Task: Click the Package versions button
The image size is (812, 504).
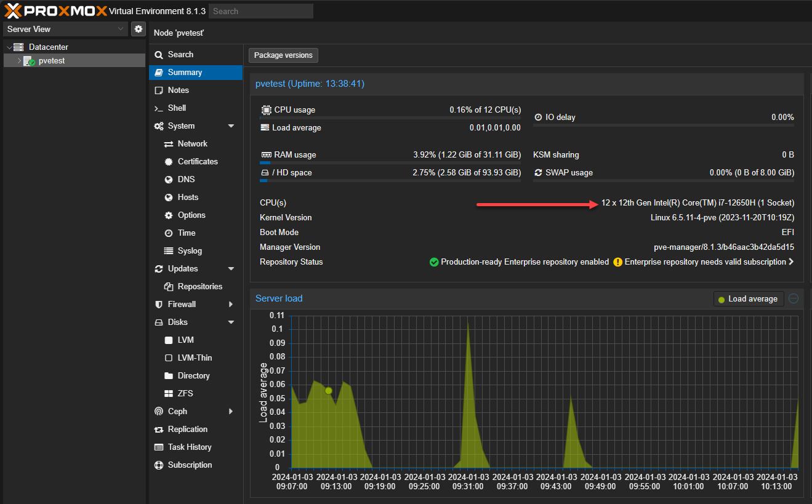Action: tap(283, 55)
